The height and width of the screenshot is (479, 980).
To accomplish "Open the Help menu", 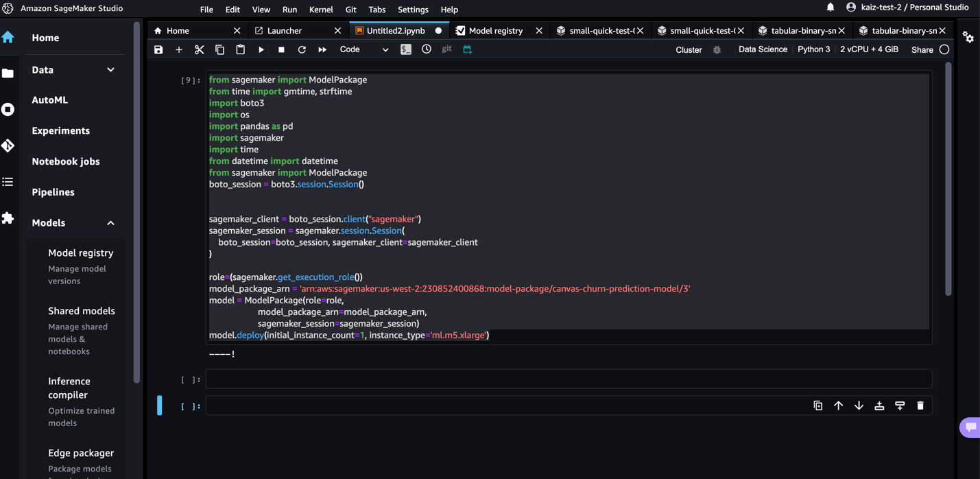I will pos(449,10).
